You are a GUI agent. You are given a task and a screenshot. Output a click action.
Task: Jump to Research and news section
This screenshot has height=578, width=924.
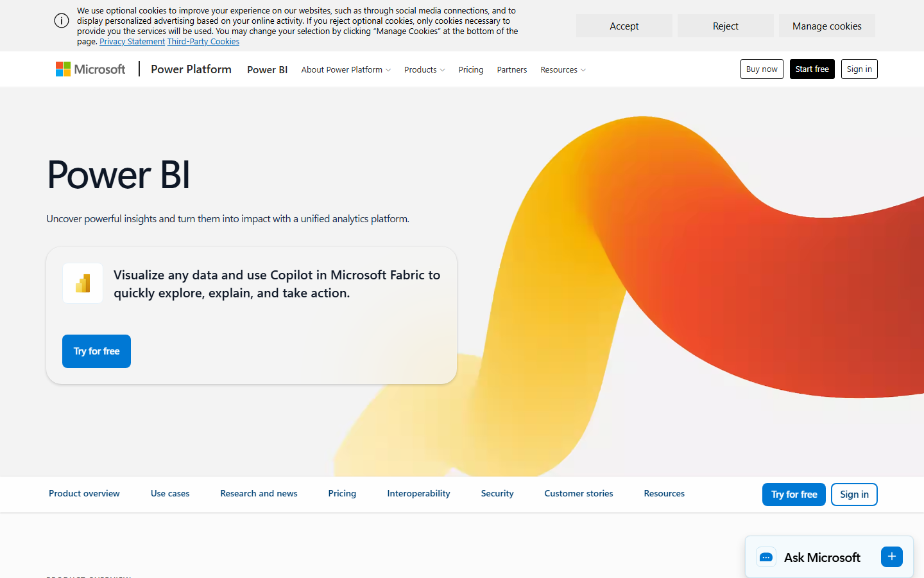coord(259,494)
